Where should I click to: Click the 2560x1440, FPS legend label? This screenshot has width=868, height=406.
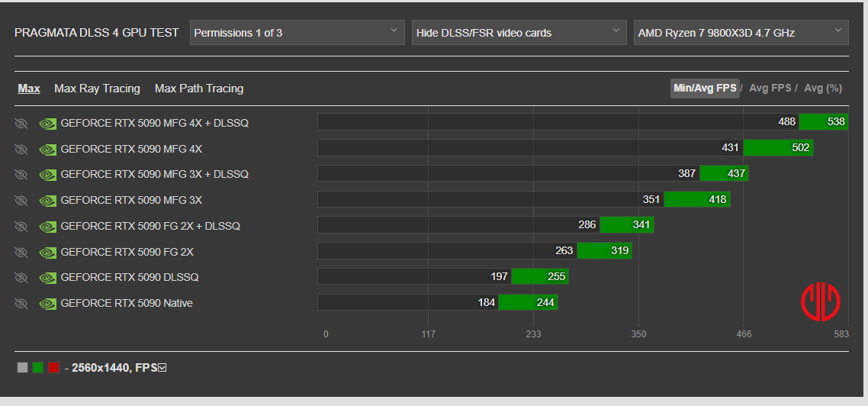[x=114, y=367]
